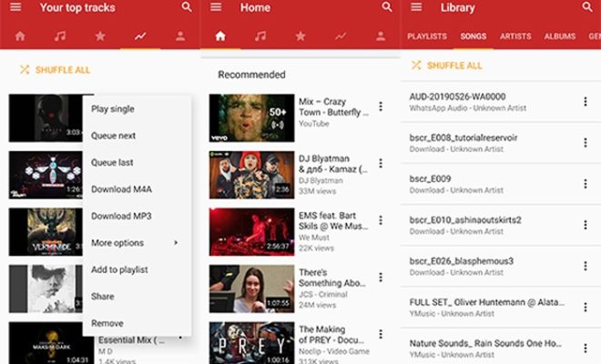
Task: Choose Queue next from context menu
Action: tap(137, 136)
